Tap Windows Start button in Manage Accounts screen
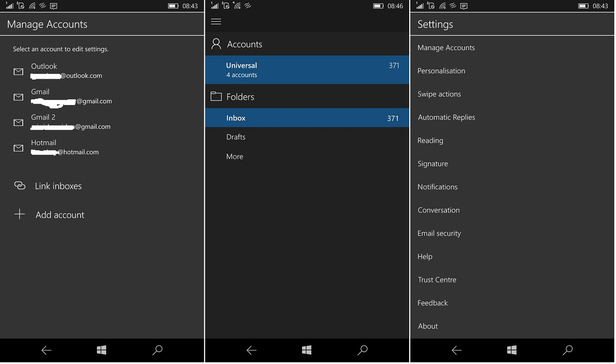This screenshot has width=616, height=364. (x=102, y=350)
